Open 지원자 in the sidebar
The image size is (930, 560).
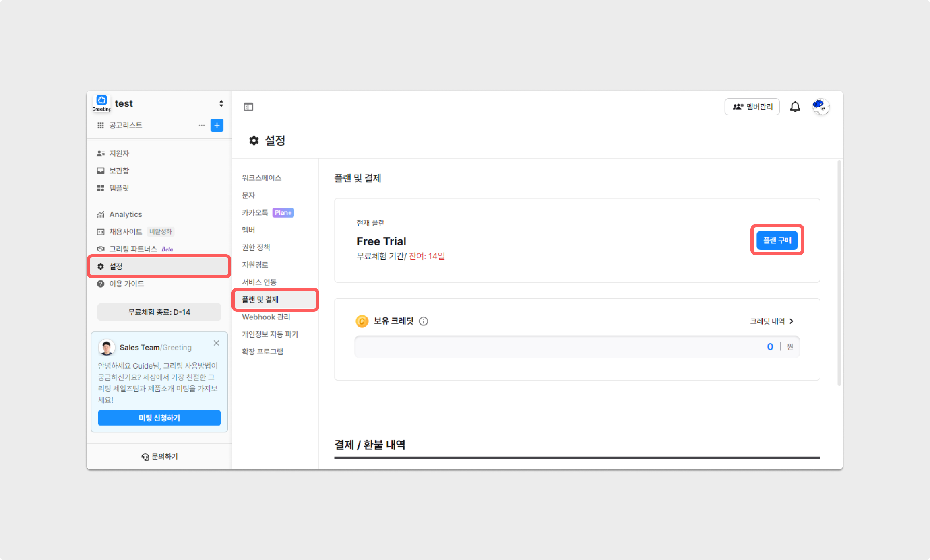click(x=119, y=153)
